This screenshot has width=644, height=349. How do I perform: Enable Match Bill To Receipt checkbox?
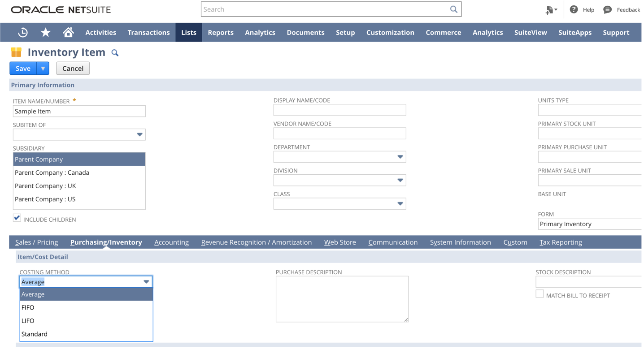[540, 294]
